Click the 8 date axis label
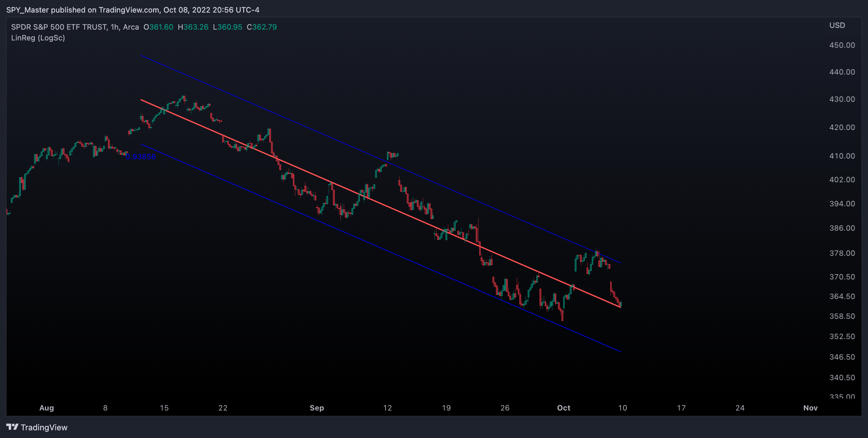 pos(105,408)
